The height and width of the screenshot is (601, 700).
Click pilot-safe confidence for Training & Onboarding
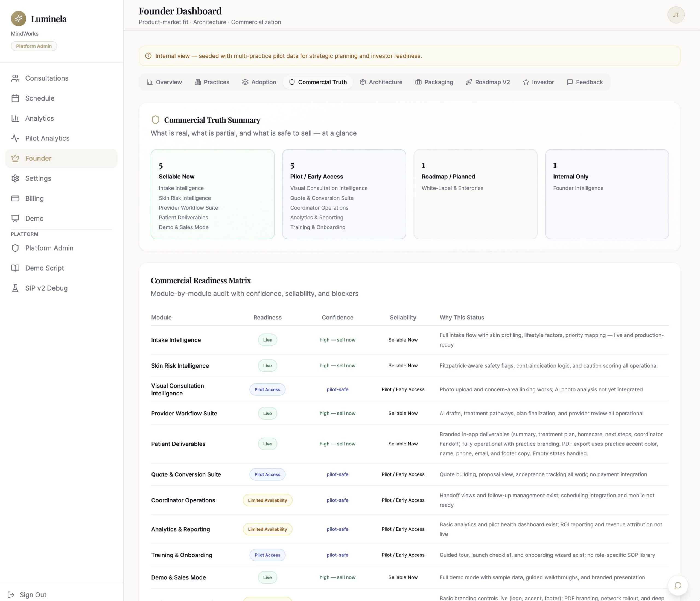point(337,555)
